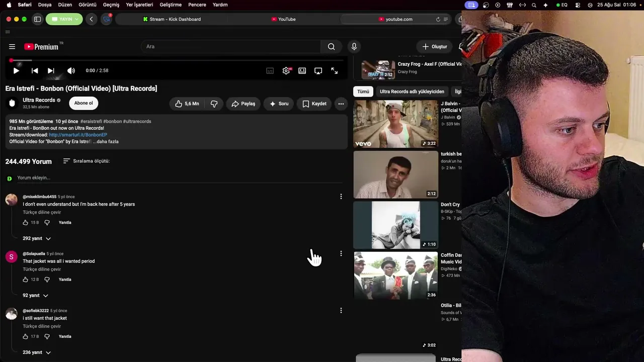Reload the youtube.com page

point(438,19)
